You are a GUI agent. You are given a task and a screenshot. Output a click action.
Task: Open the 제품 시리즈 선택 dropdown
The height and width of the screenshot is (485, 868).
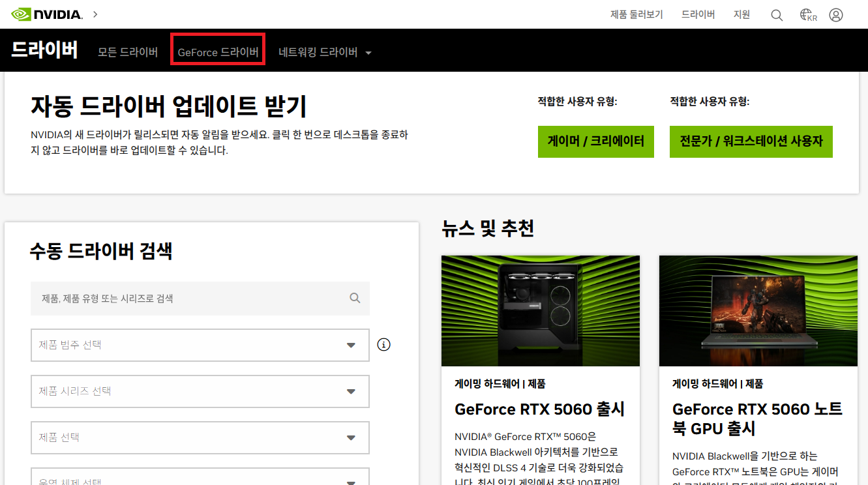(200, 391)
